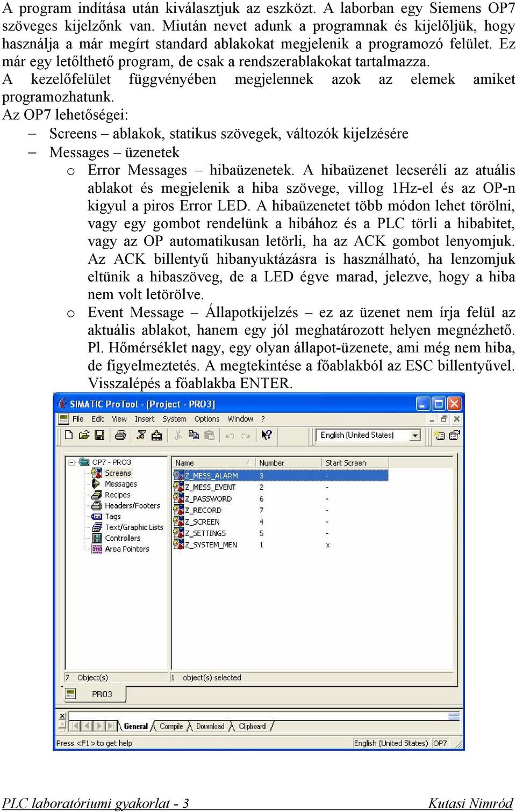Select Messages in the project tree
Image resolution: width=516 pixels, height=812 pixels.
pyautogui.click(x=121, y=484)
